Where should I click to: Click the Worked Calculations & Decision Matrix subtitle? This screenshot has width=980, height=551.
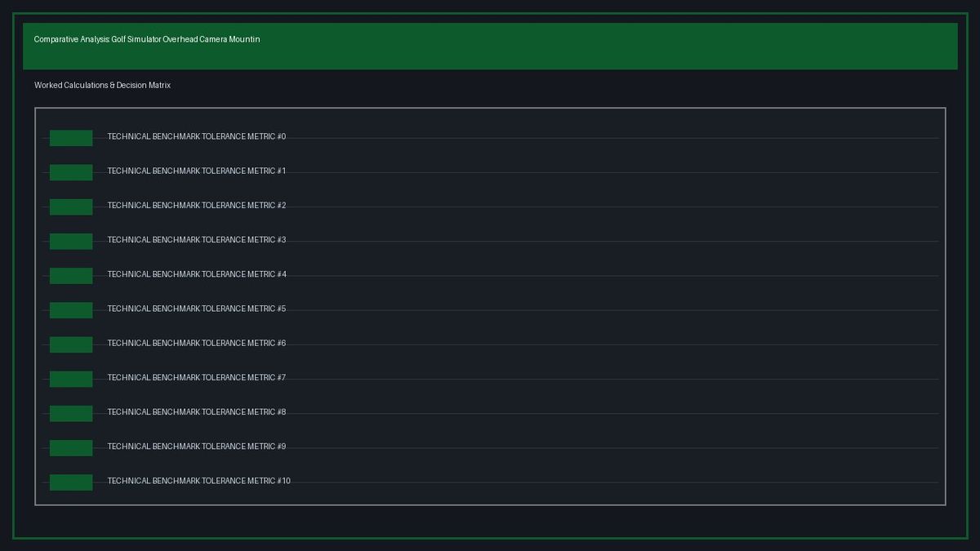(102, 85)
